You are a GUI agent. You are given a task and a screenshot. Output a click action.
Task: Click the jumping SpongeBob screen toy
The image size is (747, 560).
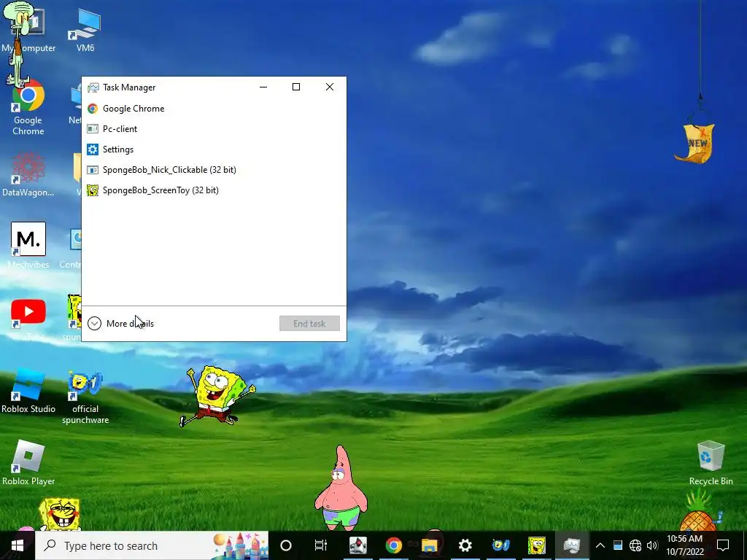tap(217, 395)
